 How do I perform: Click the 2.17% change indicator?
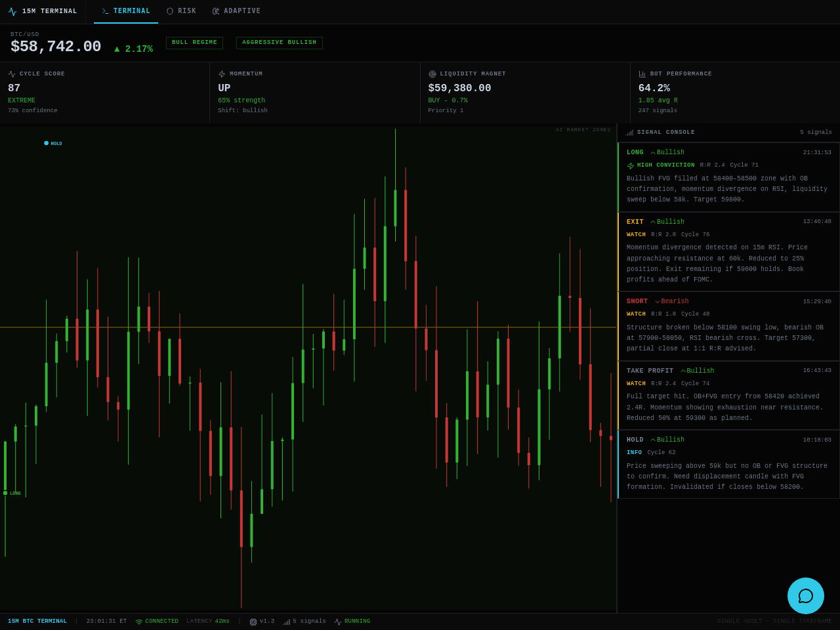point(133,49)
